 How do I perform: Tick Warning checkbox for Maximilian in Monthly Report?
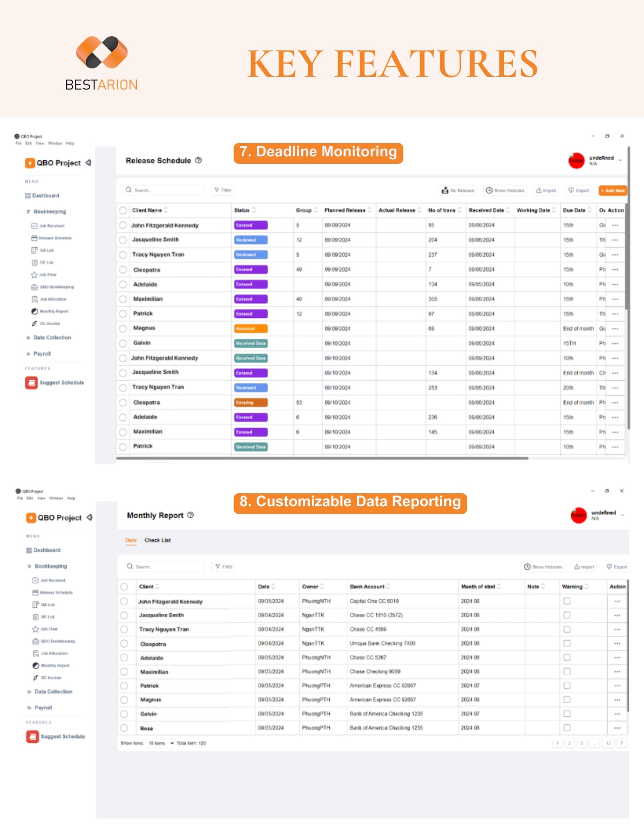coord(567,671)
